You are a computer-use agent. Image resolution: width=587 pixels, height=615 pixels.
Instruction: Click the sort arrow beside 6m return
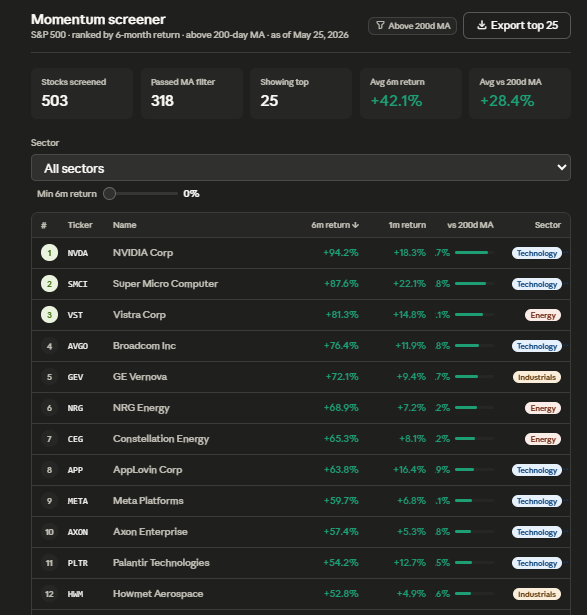(355, 225)
